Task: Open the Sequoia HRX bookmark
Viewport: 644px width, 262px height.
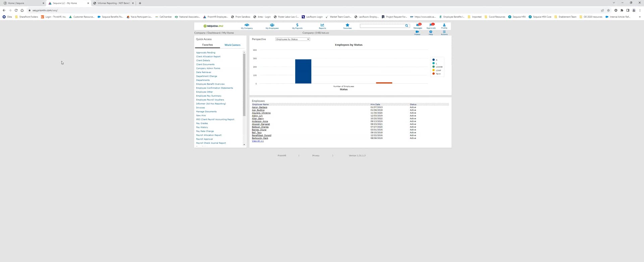Action: coord(517,17)
